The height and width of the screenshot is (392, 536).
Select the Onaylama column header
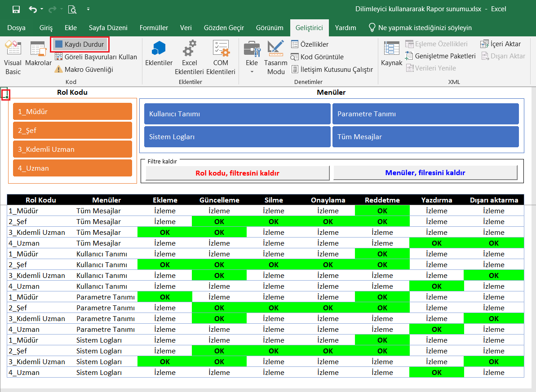[x=328, y=200]
